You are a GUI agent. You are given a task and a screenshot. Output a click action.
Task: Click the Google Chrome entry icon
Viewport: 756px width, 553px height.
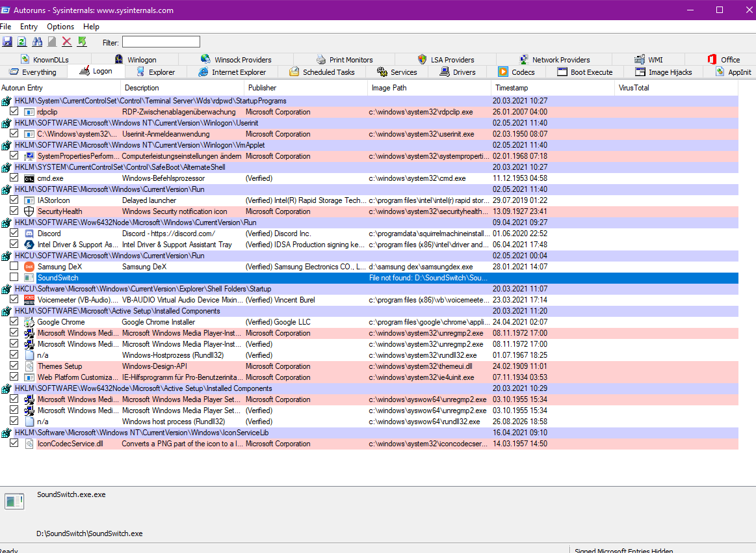[29, 322]
